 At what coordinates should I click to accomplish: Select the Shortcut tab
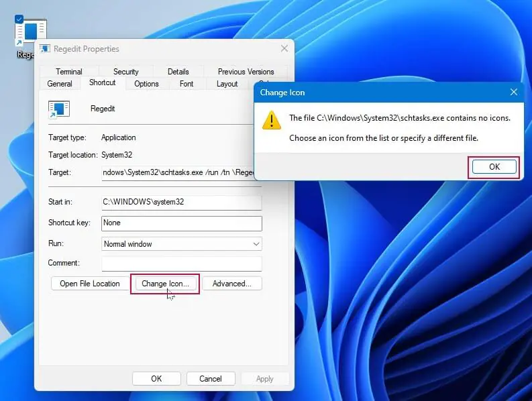click(x=103, y=82)
